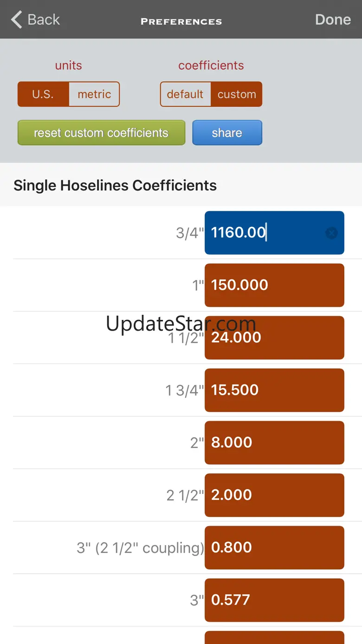Edit the 2" coefficient 8.000

point(274,442)
